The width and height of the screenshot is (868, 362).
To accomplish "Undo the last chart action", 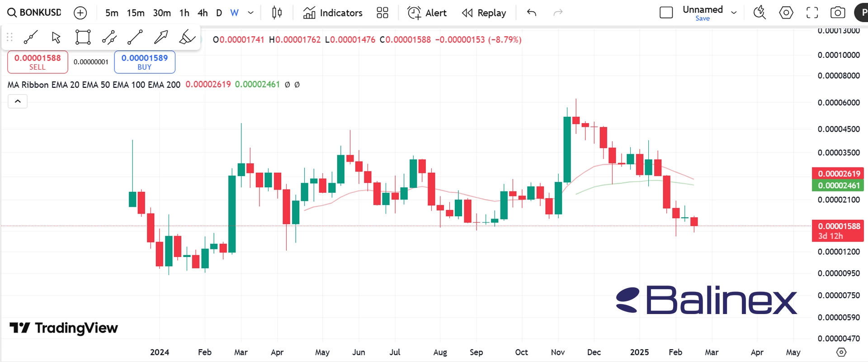I will click(532, 13).
